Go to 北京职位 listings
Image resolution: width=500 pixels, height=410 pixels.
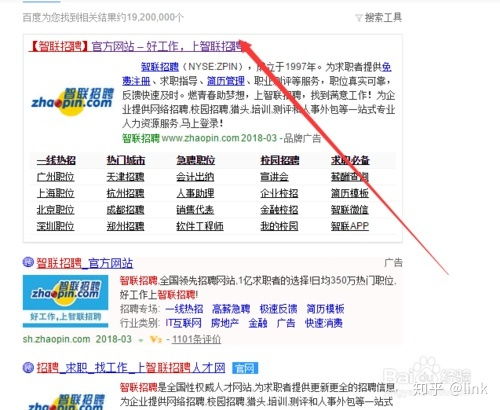55,210
